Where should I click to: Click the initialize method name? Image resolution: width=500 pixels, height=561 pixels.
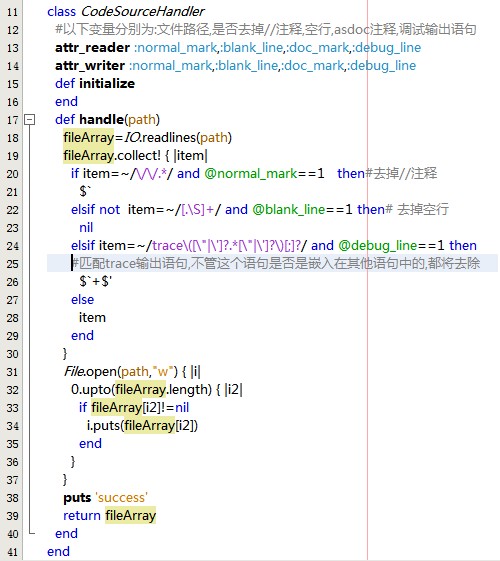click(x=107, y=84)
